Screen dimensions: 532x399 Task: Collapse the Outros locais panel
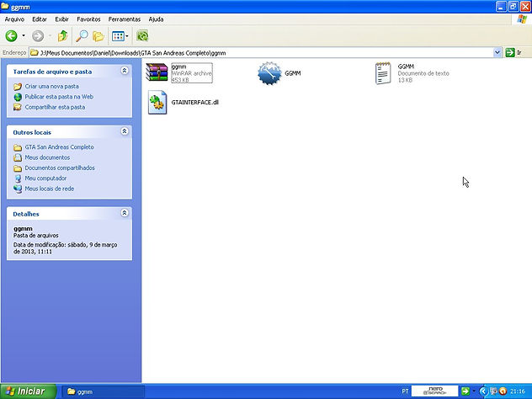pos(125,131)
